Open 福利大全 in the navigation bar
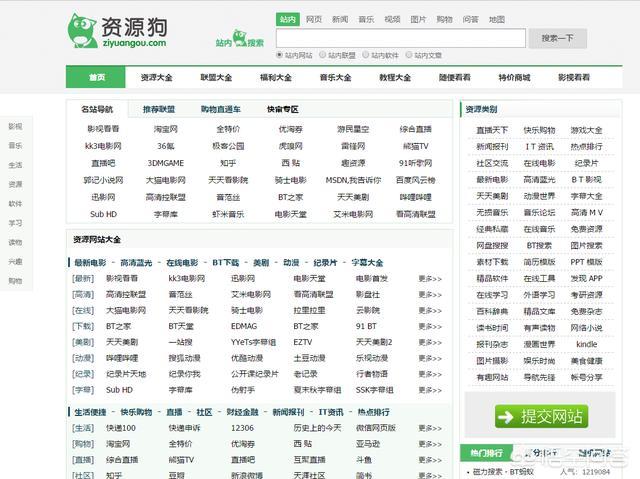 [x=276, y=77]
